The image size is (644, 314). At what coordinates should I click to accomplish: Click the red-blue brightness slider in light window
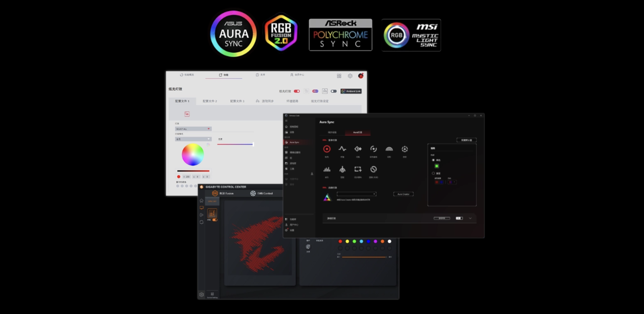pyautogui.click(x=235, y=144)
